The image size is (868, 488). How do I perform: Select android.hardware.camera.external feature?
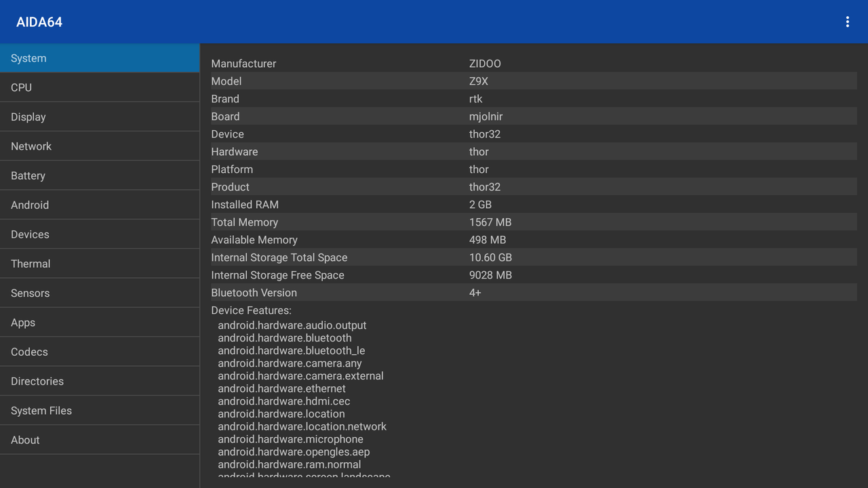click(300, 376)
